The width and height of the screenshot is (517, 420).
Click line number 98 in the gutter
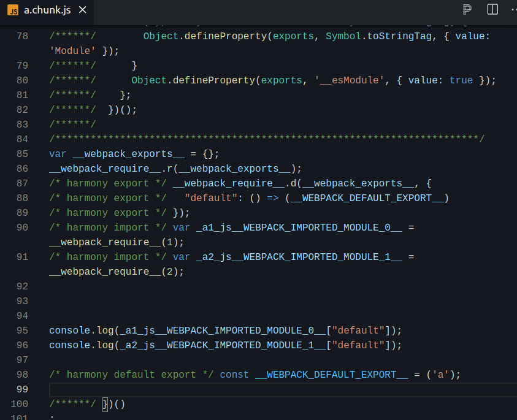[x=22, y=375]
